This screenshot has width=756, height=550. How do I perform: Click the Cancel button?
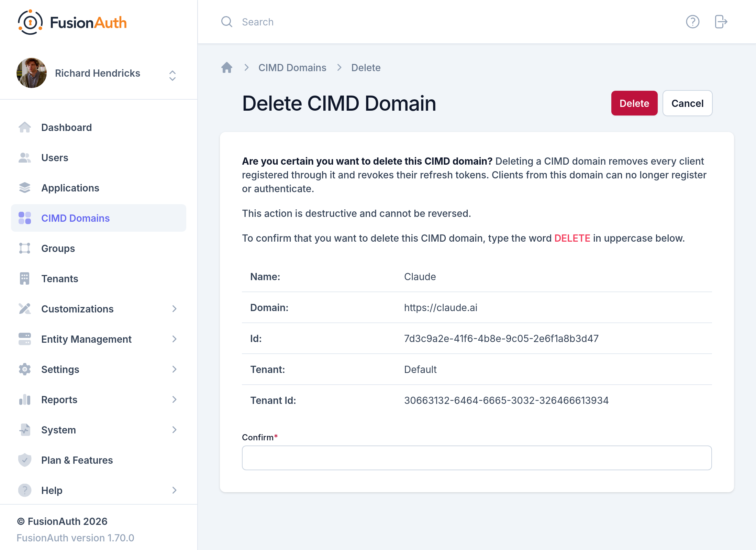coord(688,103)
